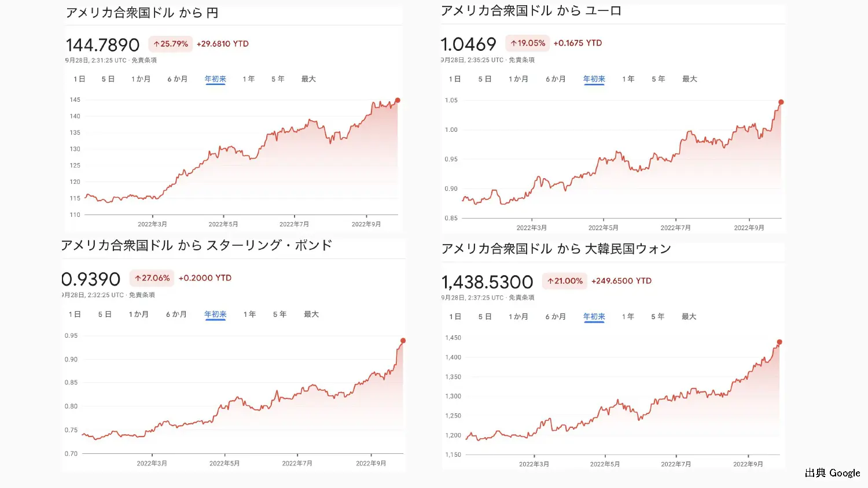Click the ↑25.79% change badge on JPY chart

click(x=170, y=43)
